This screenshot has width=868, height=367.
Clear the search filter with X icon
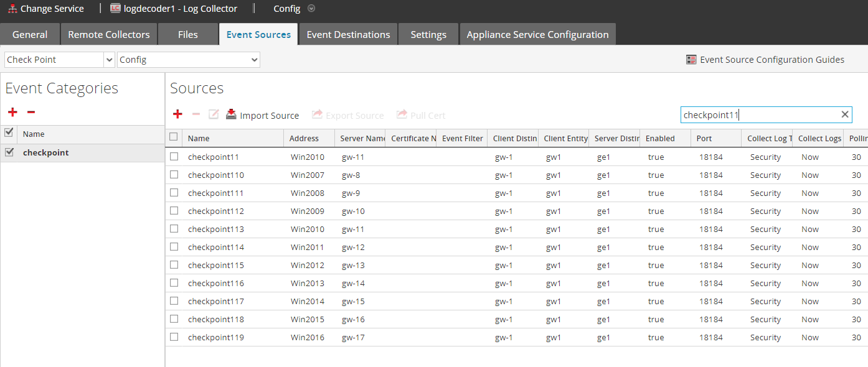point(845,114)
